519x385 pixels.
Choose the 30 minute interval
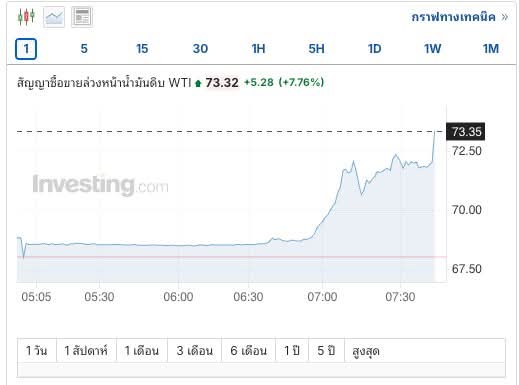pyautogui.click(x=200, y=49)
